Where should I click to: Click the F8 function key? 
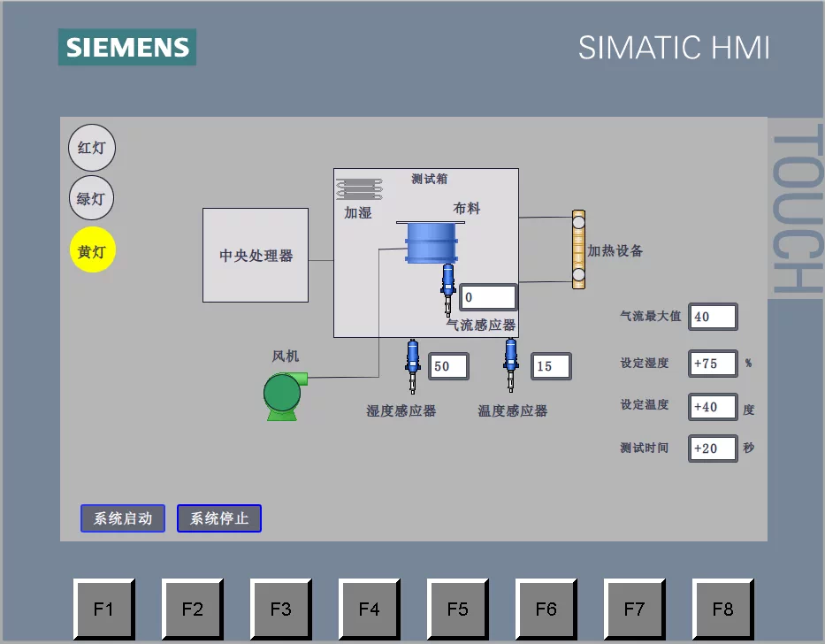point(723,609)
